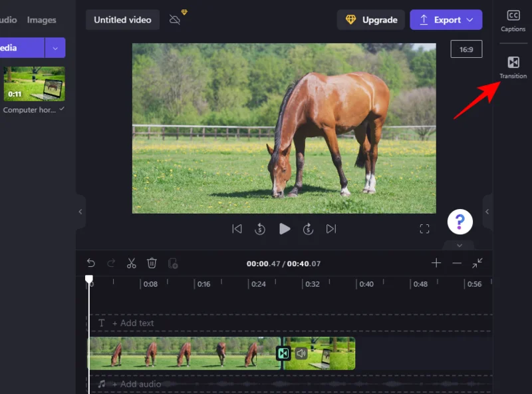Zoom out of timeline with minus icon
The image size is (532, 394).
tap(456, 264)
